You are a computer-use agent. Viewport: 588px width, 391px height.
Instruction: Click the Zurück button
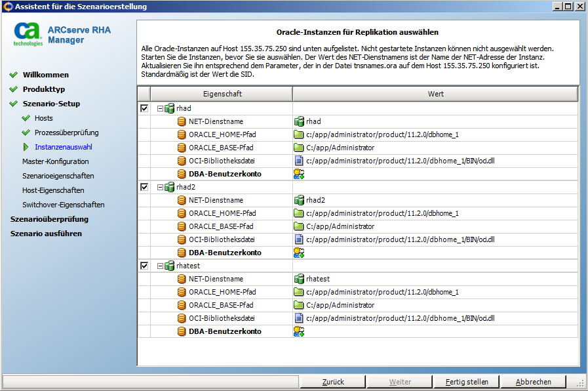pyautogui.click(x=333, y=382)
